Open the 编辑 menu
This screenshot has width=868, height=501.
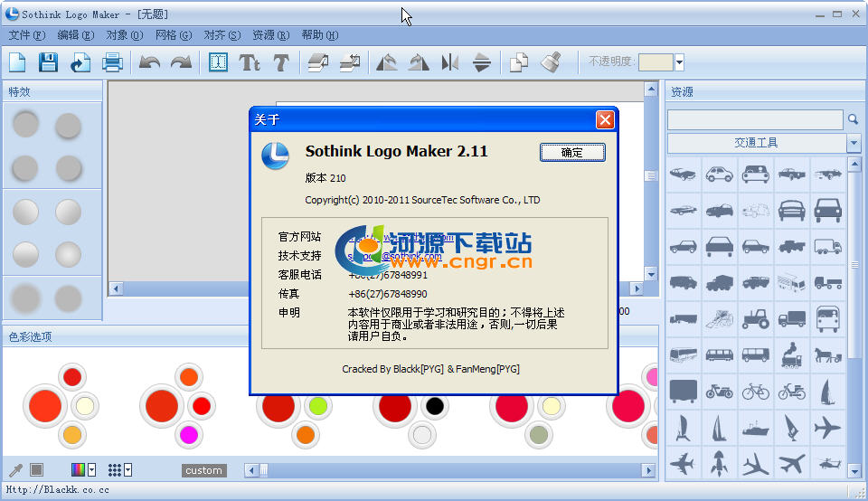(x=75, y=35)
